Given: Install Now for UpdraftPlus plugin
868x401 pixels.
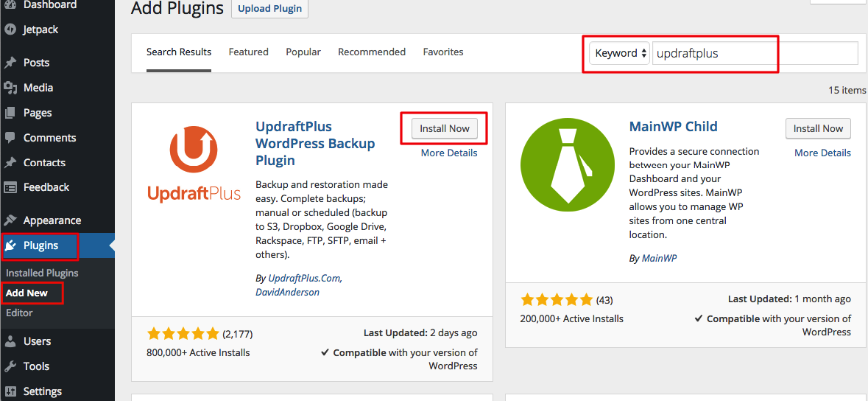Looking at the screenshot, I should tap(445, 128).
